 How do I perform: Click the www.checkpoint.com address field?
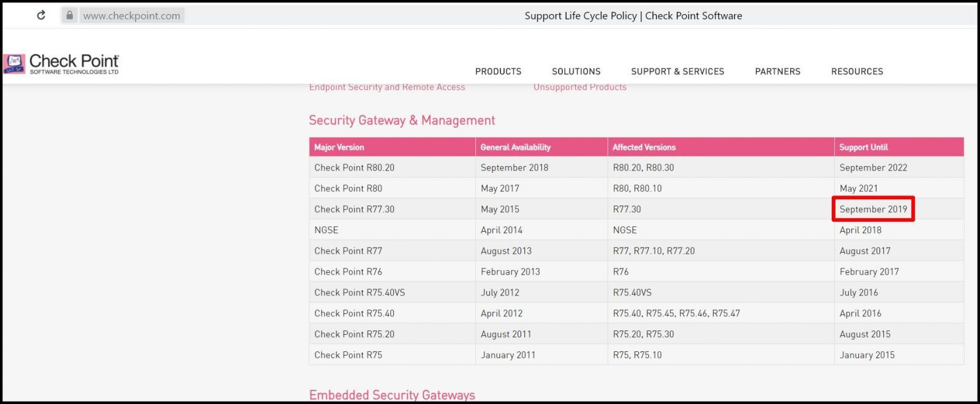click(132, 16)
